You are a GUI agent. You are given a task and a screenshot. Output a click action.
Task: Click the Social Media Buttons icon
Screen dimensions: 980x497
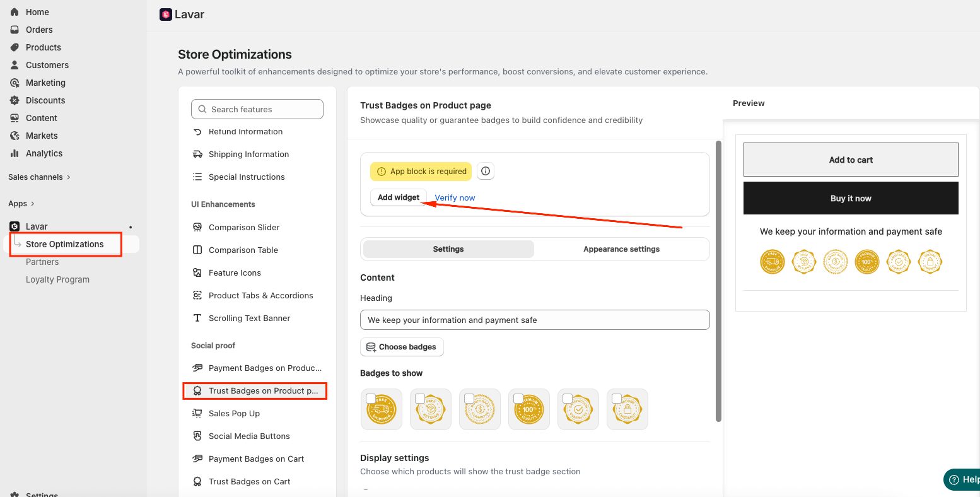pos(197,436)
